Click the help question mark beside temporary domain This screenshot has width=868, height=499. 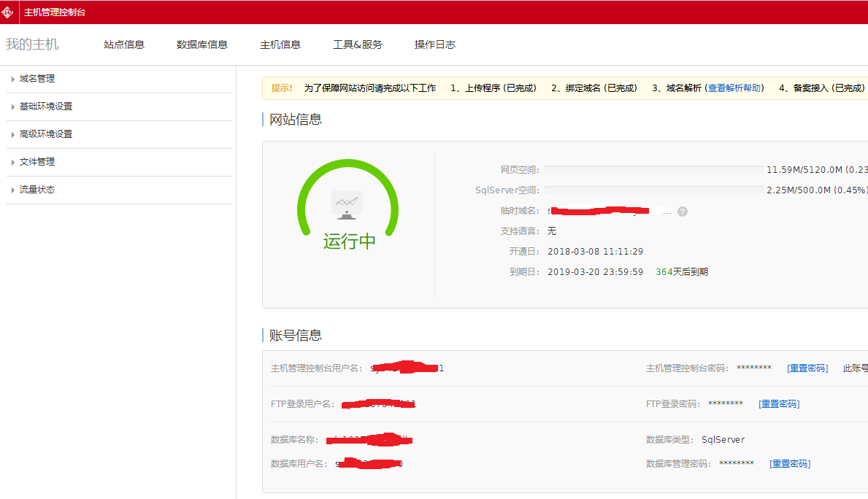(x=683, y=212)
